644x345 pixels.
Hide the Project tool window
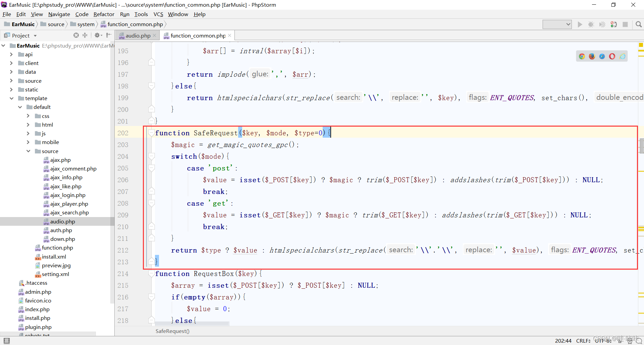click(109, 35)
